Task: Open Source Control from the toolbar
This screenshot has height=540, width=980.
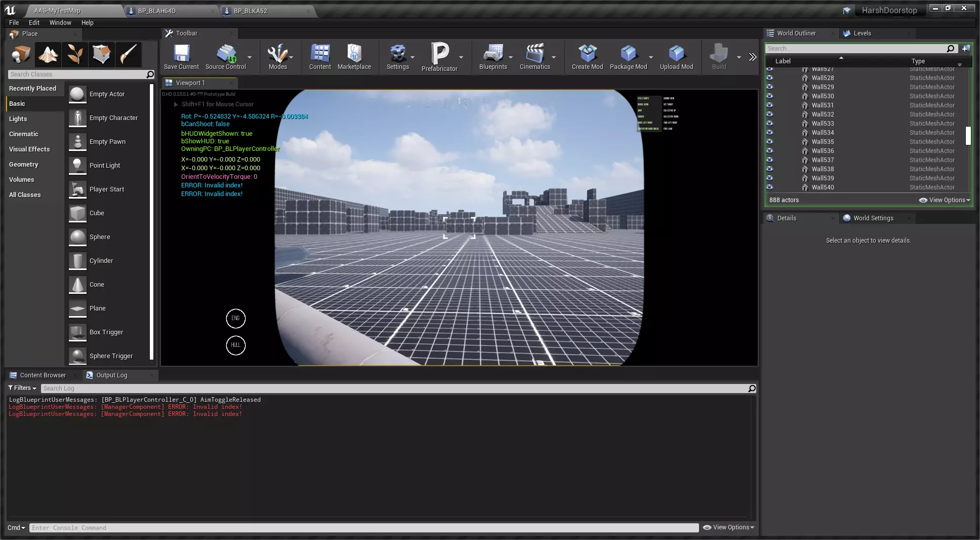Action: click(x=225, y=56)
